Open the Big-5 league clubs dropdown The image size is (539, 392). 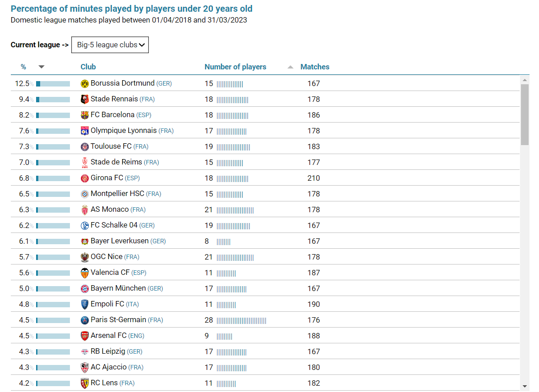[110, 45]
